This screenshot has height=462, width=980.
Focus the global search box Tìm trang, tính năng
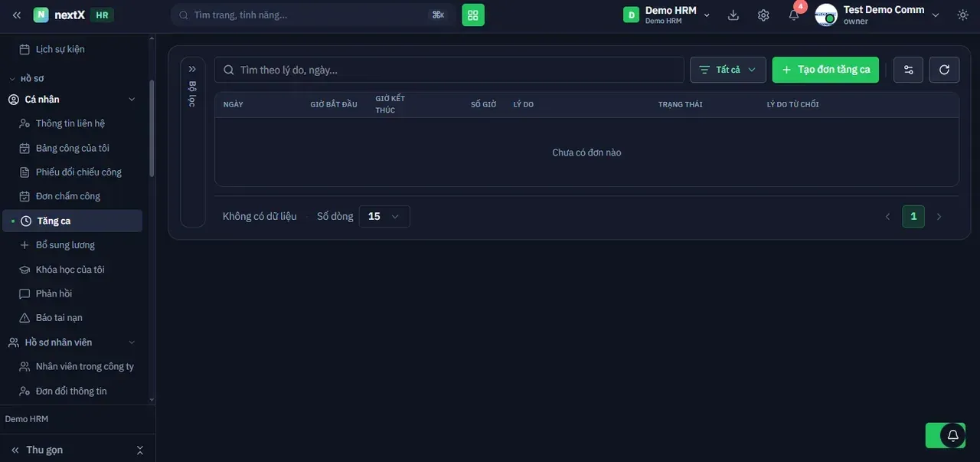click(x=313, y=15)
